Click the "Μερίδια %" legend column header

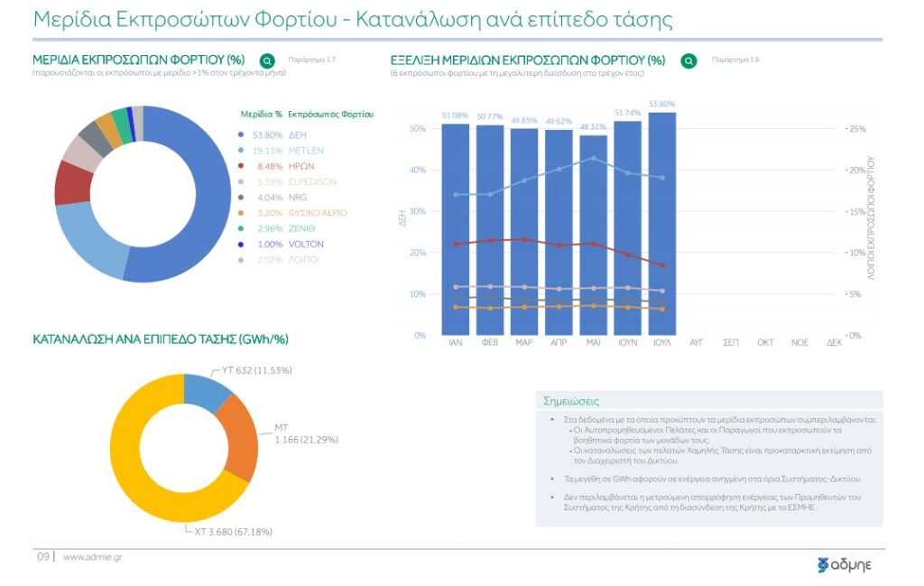pyautogui.click(x=261, y=115)
